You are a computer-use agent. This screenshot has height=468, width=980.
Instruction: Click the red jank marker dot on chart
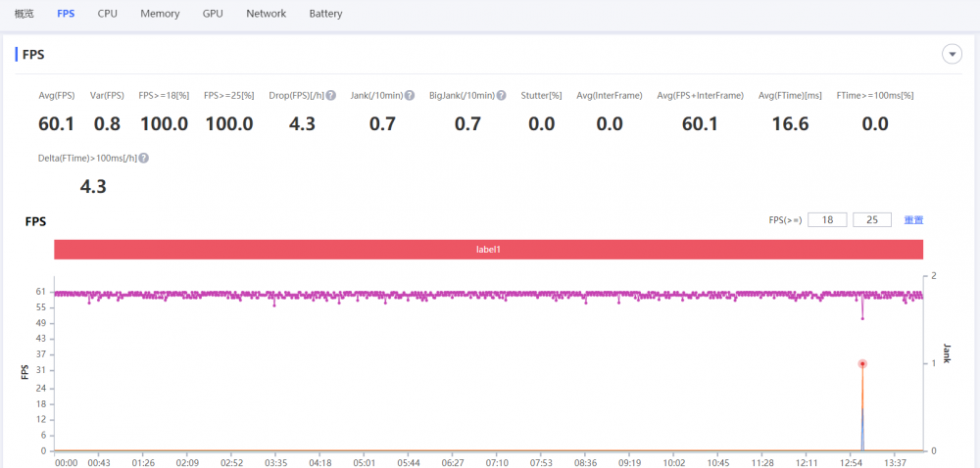click(x=862, y=364)
